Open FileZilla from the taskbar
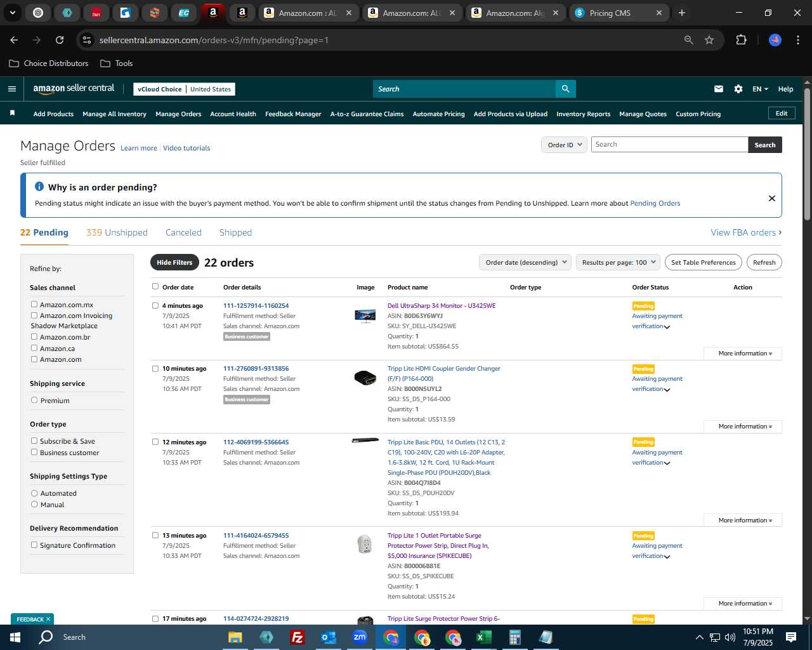 point(298,637)
